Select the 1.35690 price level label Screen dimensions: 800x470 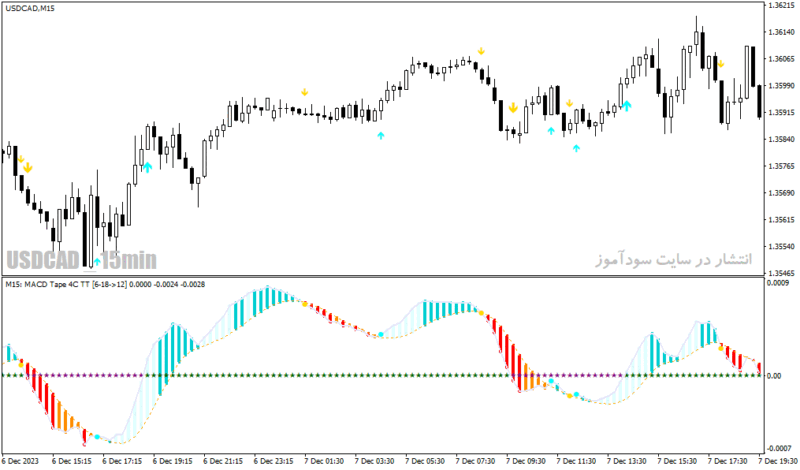[x=781, y=193]
